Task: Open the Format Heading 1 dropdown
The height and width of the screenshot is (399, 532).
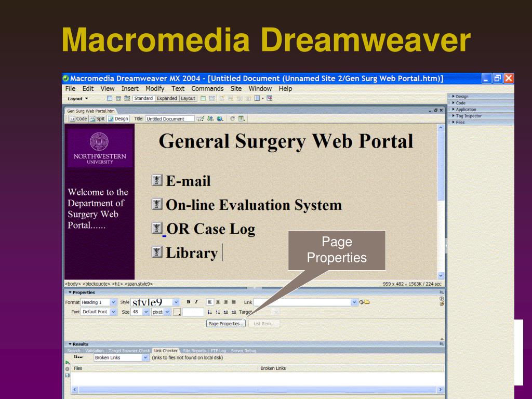Action: [113, 302]
